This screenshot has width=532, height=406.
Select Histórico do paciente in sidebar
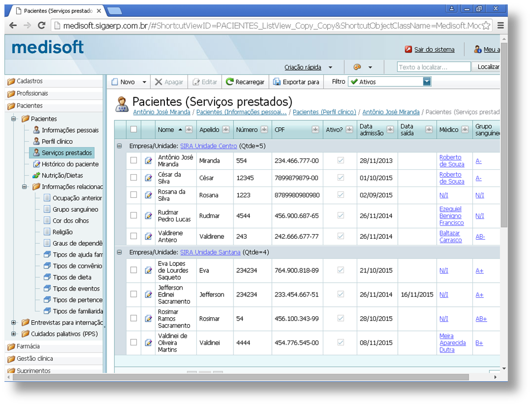pos(70,164)
